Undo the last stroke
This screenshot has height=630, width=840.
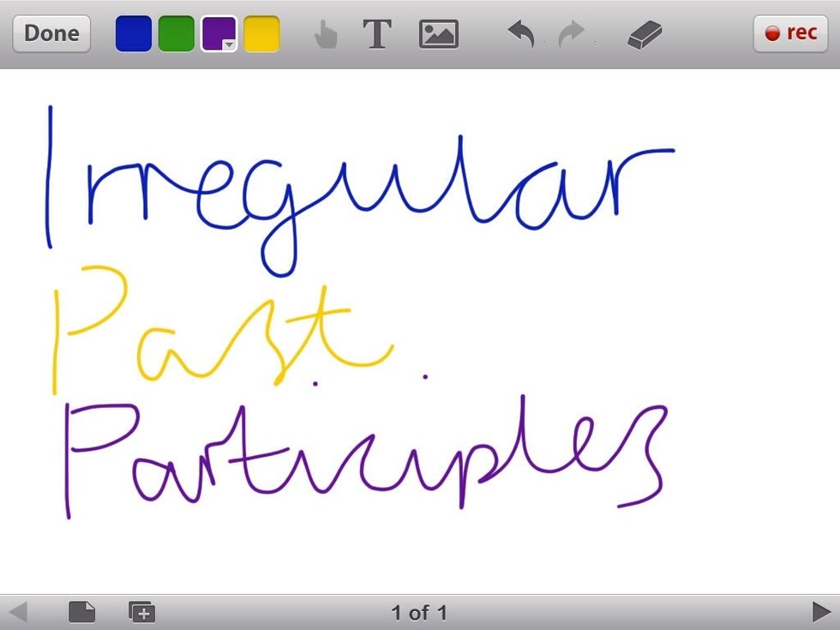tap(521, 34)
